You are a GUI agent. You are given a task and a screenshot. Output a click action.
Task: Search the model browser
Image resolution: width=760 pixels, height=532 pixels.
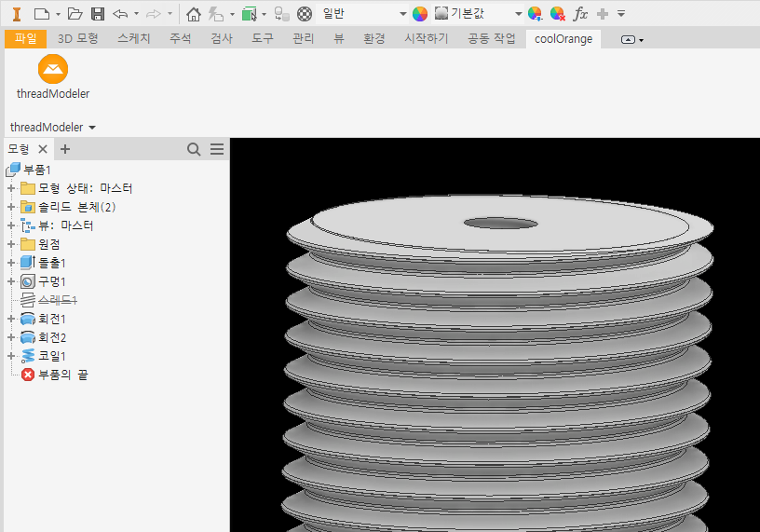point(194,149)
